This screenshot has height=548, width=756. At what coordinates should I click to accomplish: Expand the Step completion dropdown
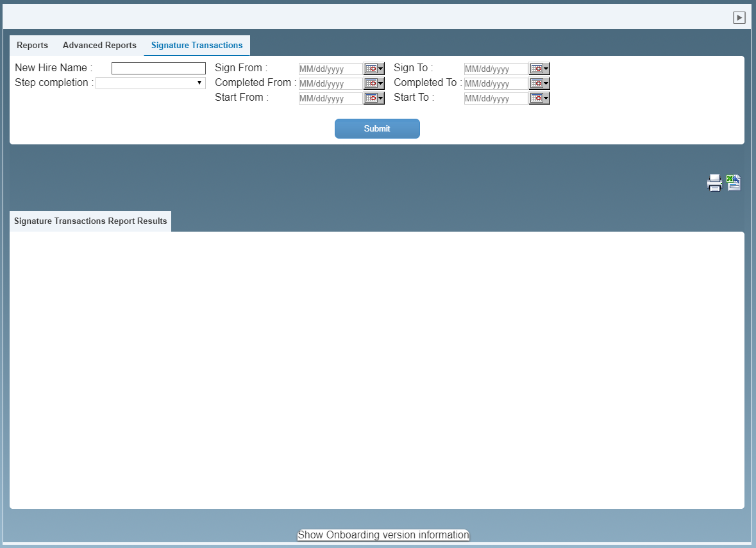[x=151, y=83]
